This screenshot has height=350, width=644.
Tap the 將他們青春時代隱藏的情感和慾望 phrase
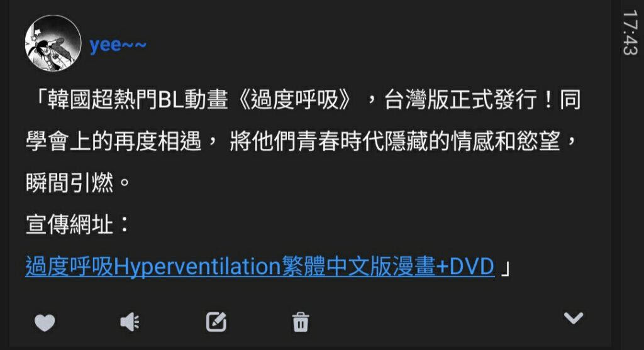tap(395, 141)
